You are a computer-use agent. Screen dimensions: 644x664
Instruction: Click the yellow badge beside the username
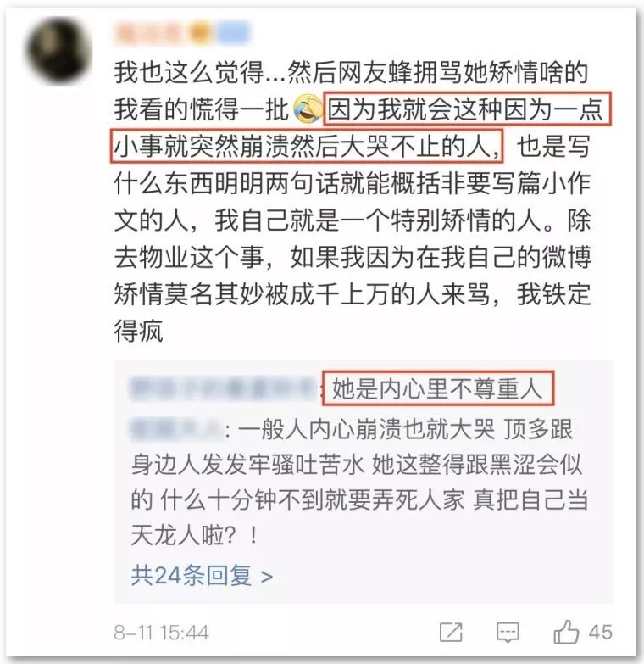point(200,33)
